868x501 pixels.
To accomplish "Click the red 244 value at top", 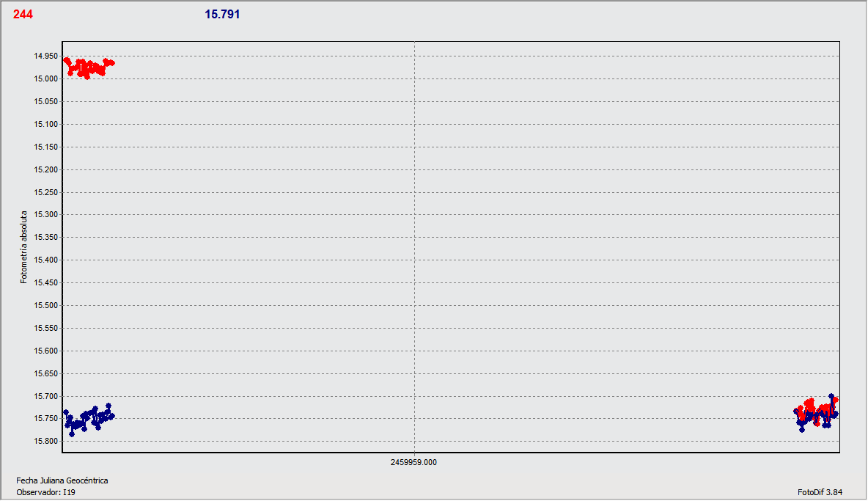I will (x=23, y=14).
